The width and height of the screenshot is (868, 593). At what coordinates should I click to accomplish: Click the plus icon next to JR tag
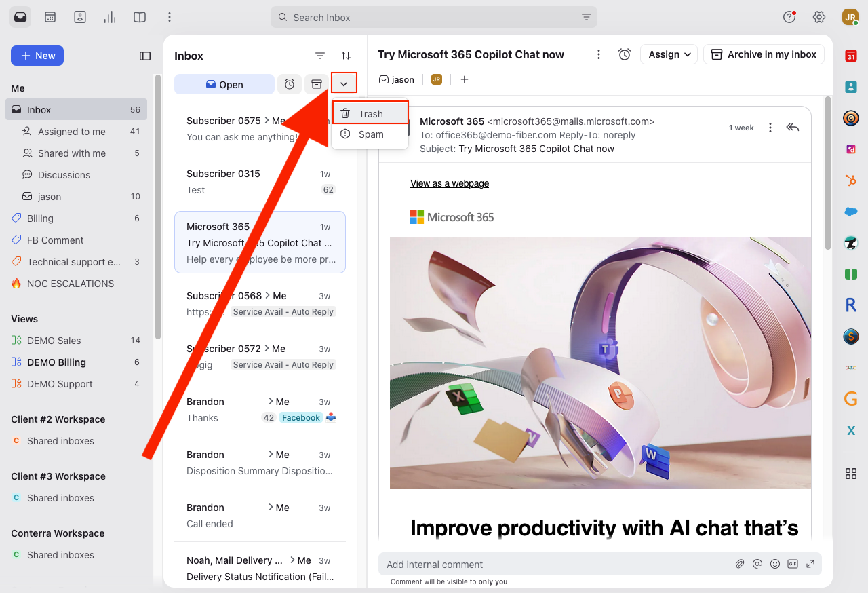tap(465, 79)
